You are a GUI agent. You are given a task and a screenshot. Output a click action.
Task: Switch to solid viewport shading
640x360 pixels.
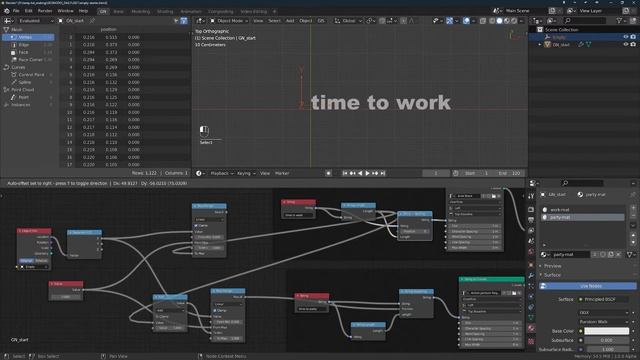(x=500, y=20)
